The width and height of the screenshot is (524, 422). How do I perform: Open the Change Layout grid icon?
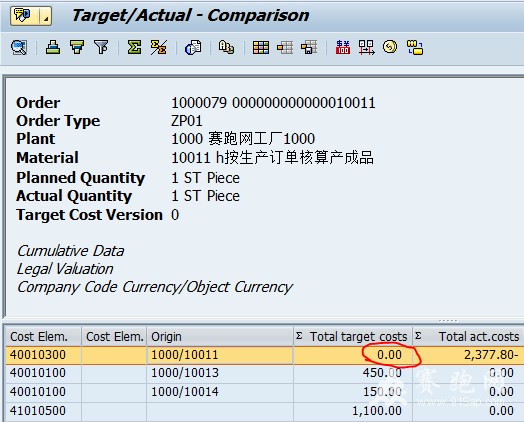(x=261, y=47)
